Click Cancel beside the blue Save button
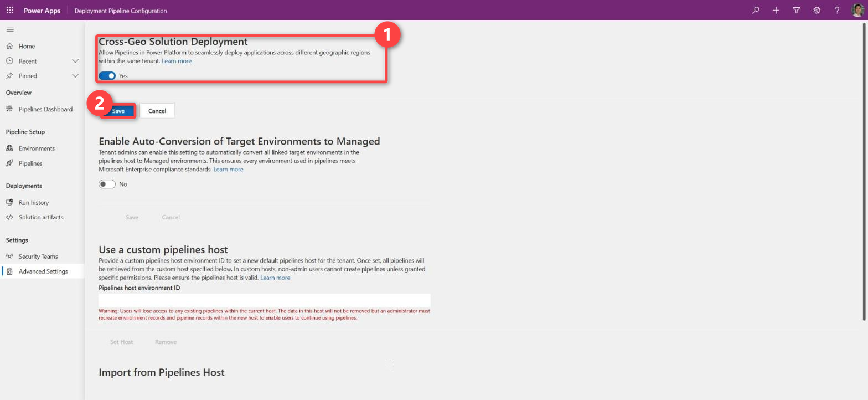This screenshot has height=400, width=868. pyautogui.click(x=157, y=111)
